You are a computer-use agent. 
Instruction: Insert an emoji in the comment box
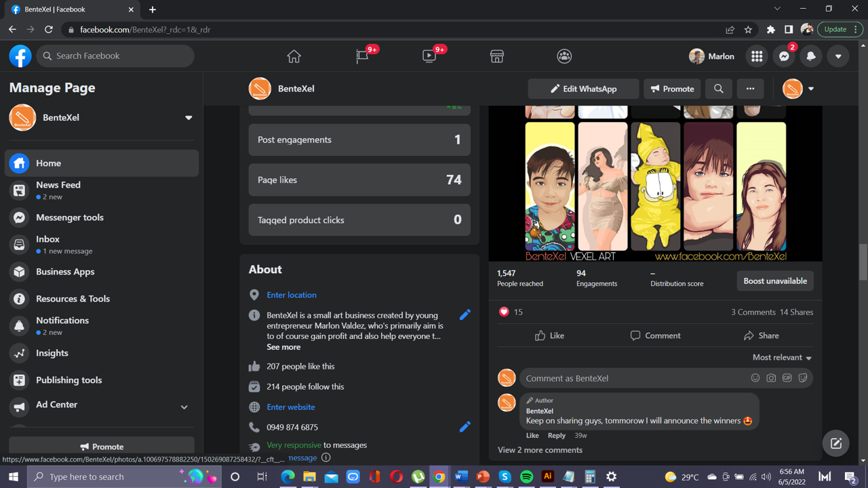(755, 378)
